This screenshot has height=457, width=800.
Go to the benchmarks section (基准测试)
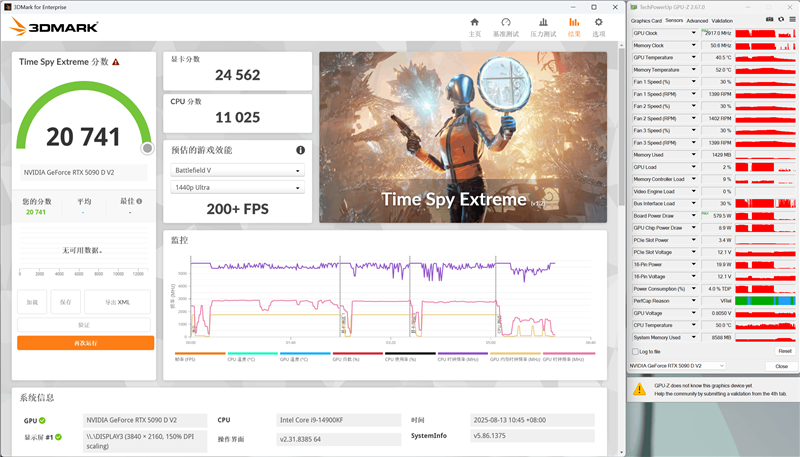(506, 27)
